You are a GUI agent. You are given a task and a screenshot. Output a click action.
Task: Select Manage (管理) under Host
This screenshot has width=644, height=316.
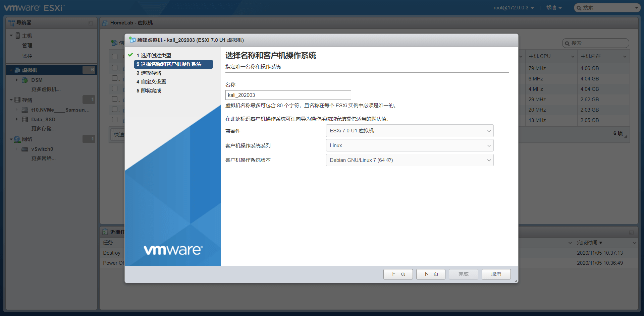click(27, 46)
